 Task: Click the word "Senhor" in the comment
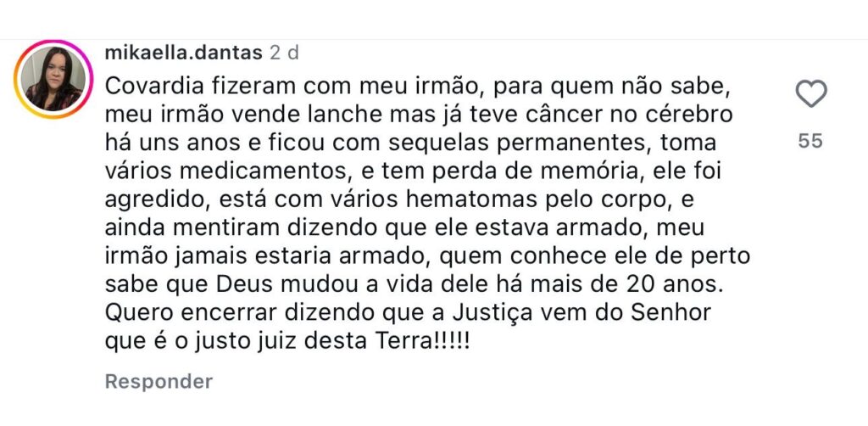tap(668, 312)
